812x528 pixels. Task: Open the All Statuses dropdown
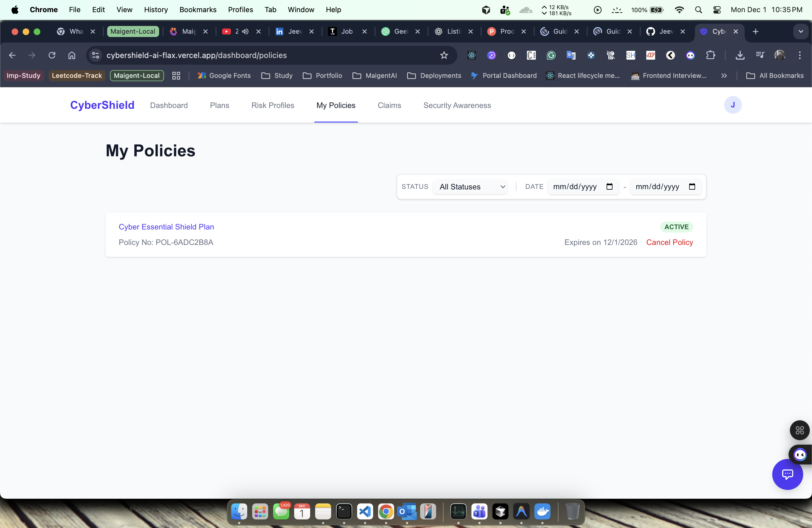[470, 187]
